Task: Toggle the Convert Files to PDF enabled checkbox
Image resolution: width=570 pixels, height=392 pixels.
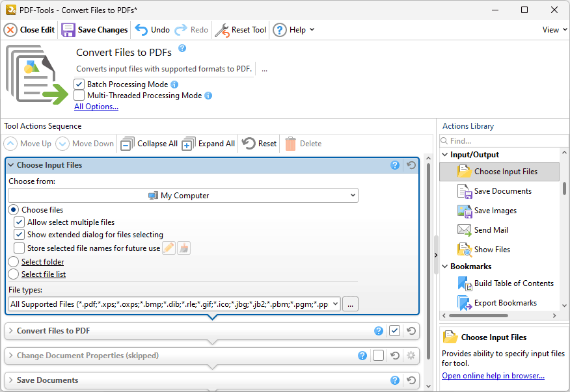Action: (394, 331)
